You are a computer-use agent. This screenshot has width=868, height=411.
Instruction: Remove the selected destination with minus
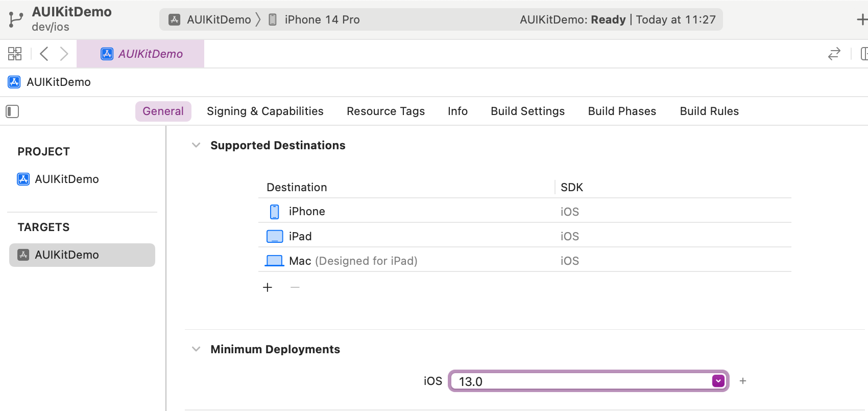click(295, 287)
